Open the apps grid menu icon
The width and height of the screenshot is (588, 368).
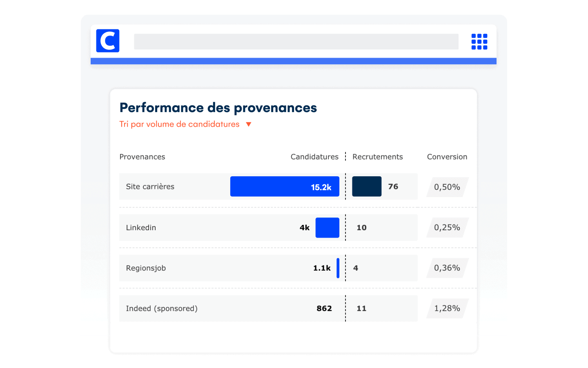pyautogui.click(x=479, y=42)
